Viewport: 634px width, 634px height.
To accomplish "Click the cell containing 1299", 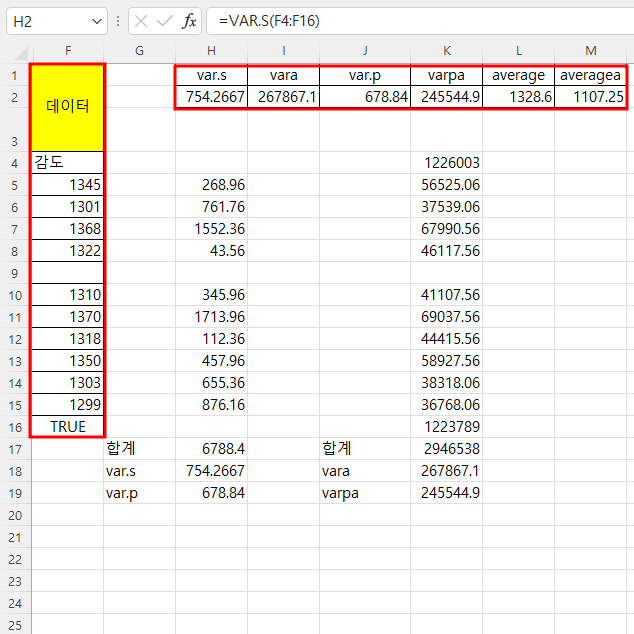I will tap(68, 405).
